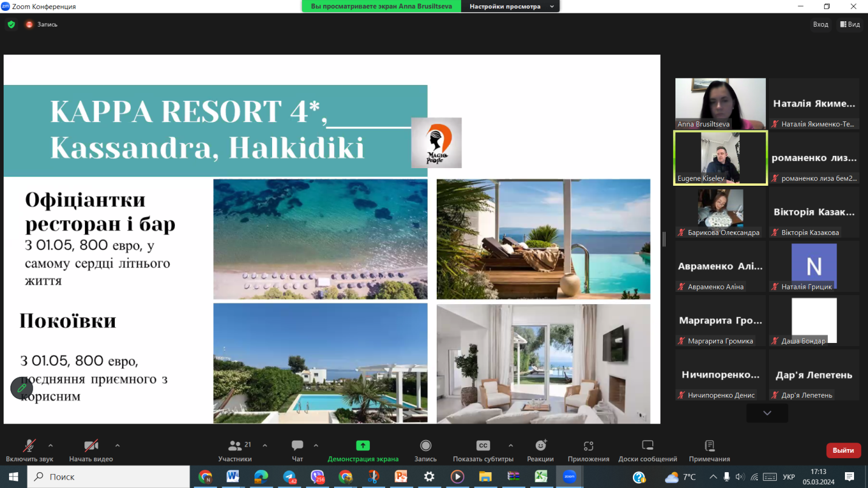Unmute the microphone with Включить звук
Viewport: 868px width, 488px height.
(29, 451)
